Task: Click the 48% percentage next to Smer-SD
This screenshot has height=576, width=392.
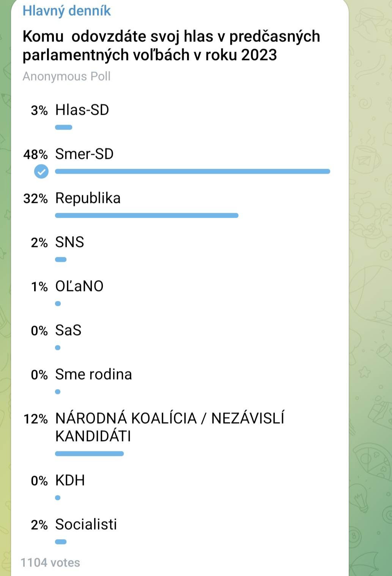Action: point(35,154)
